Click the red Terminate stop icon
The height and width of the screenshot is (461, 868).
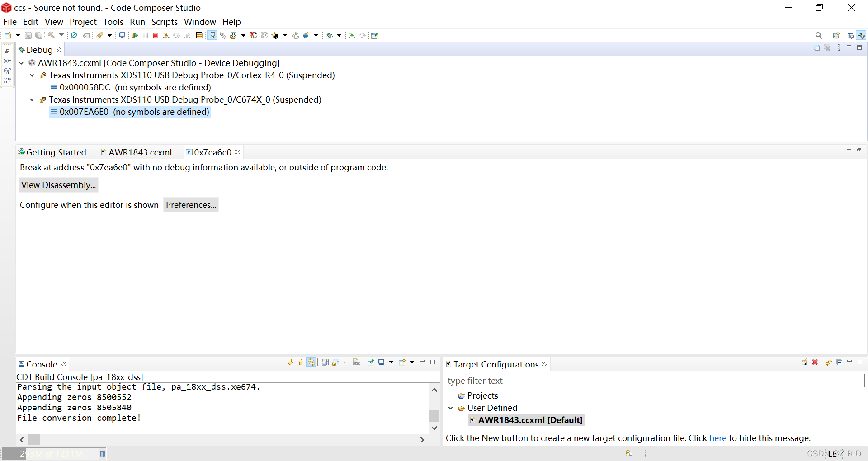tap(156, 35)
